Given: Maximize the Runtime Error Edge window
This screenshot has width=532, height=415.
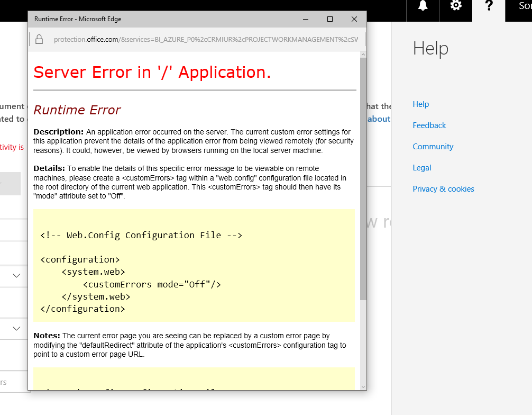Looking at the screenshot, I should [x=330, y=19].
